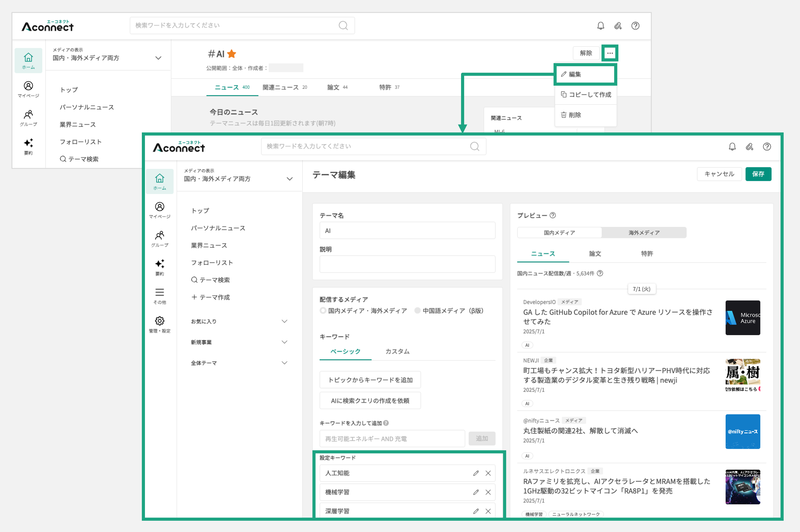The width and height of the screenshot is (800, 532).
Task: Click search magnifier icon in the background window
Action: tap(343, 25)
